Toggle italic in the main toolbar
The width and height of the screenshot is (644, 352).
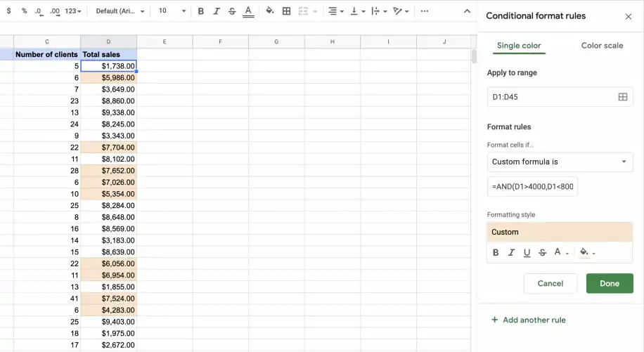[217, 11]
